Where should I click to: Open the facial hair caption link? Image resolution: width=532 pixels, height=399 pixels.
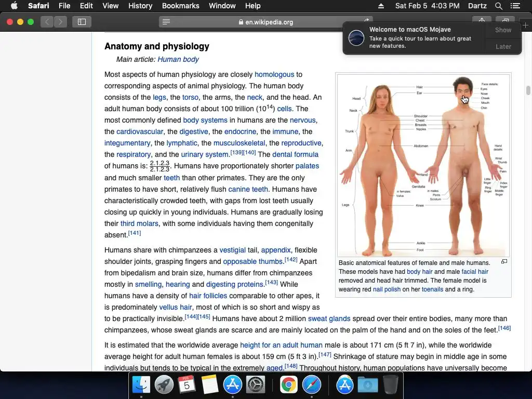coord(475,272)
